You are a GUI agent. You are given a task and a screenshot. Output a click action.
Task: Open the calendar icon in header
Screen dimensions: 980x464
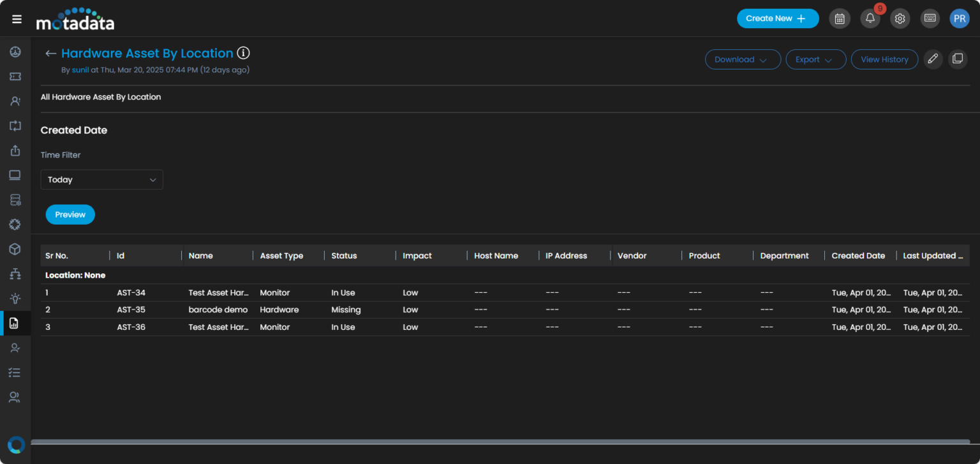click(x=840, y=19)
